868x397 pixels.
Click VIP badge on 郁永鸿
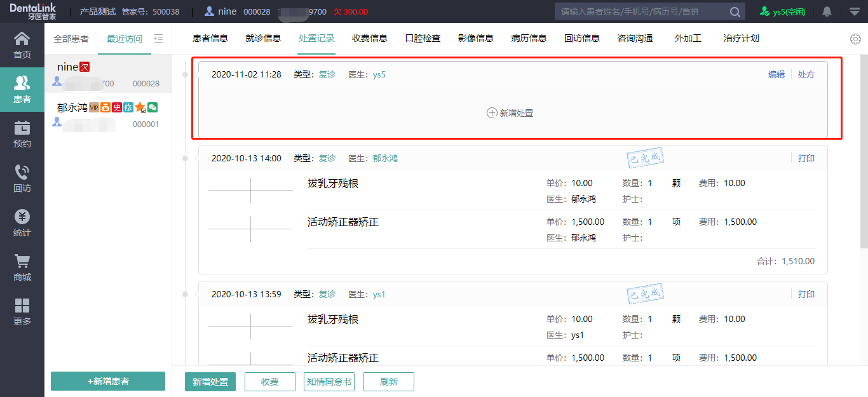click(94, 107)
